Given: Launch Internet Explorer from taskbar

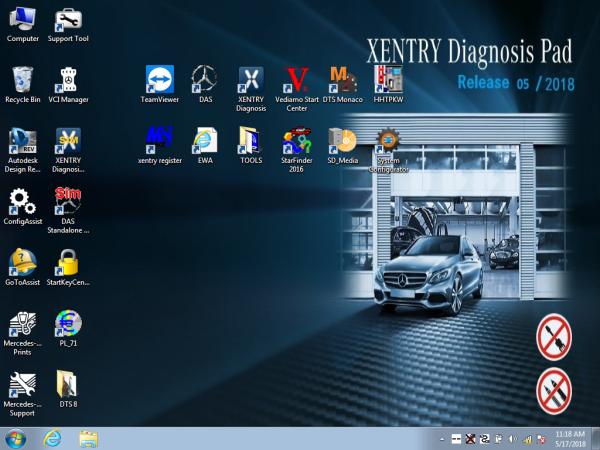Looking at the screenshot, I should tap(52, 439).
